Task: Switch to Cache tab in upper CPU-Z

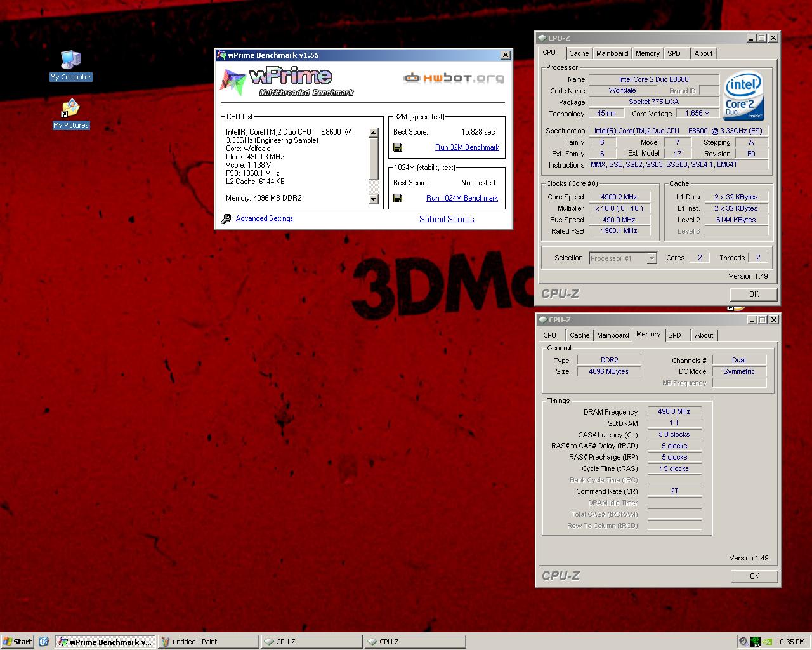Action: click(x=579, y=53)
